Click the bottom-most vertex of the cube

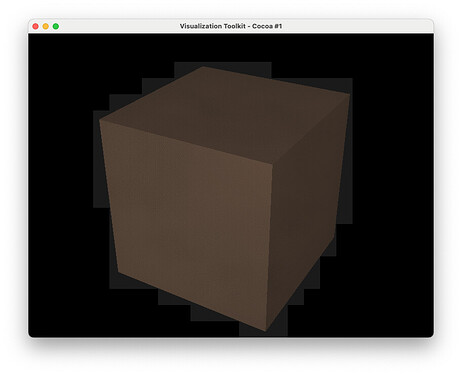[x=266, y=331]
